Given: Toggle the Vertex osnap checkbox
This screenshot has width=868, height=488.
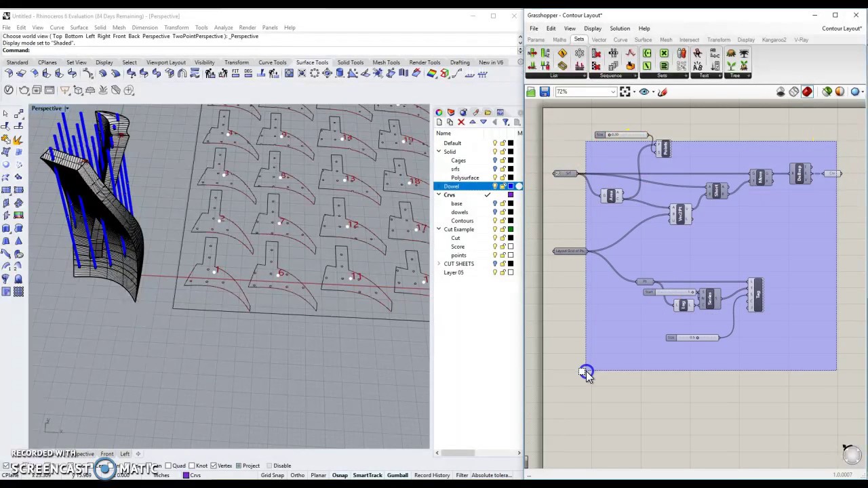Looking at the screenshot, I should 214,466.
